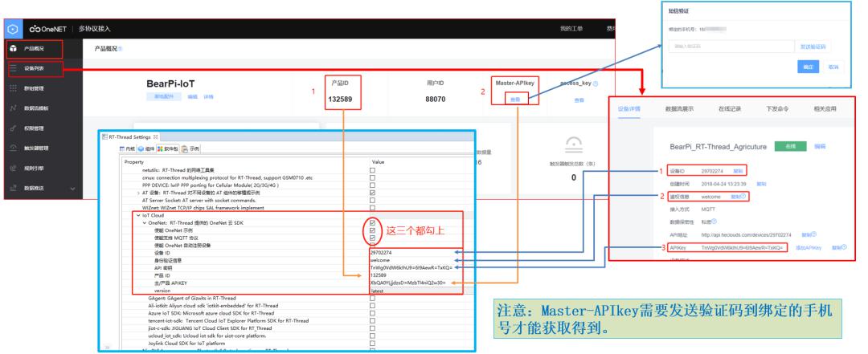Open the 设备详情 tab
The width and height of the screenshot is (868, 354).
coord(628,109)
